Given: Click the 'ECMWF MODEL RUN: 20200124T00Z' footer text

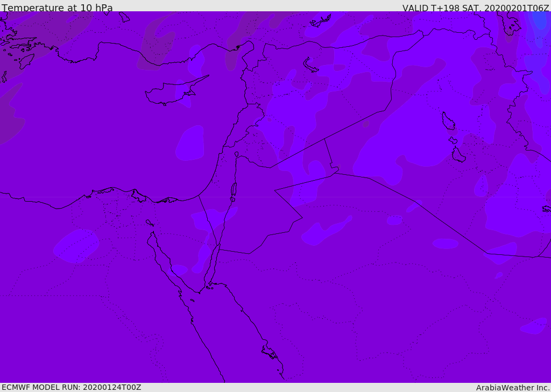Looking at the screenshot, I should point(72,387).
